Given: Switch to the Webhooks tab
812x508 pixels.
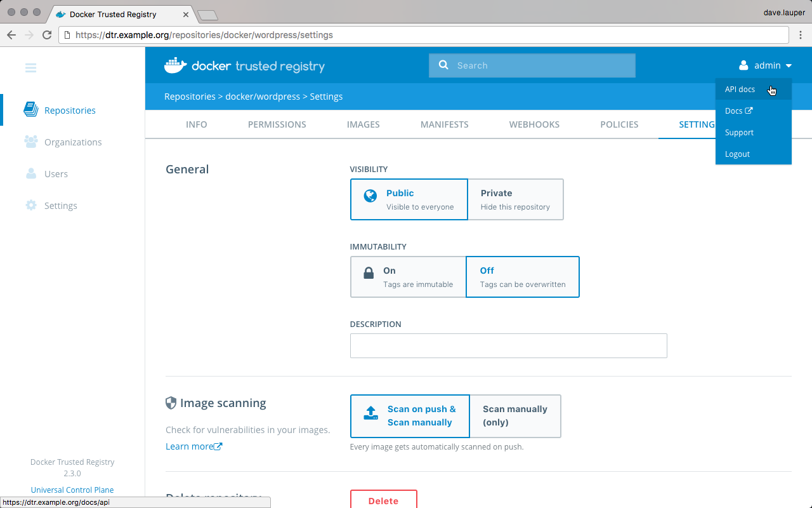Looking at the screenshot, I should point(534,124).
